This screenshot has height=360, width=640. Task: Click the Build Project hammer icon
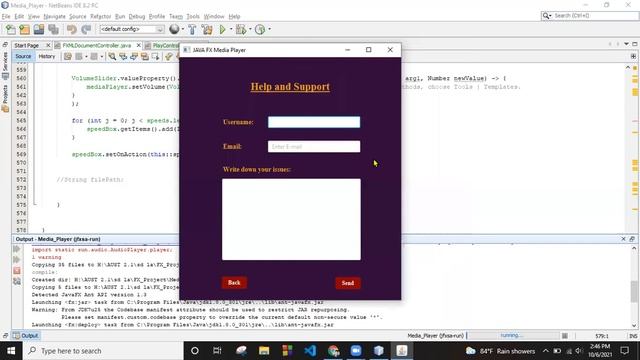click(192, 29)
